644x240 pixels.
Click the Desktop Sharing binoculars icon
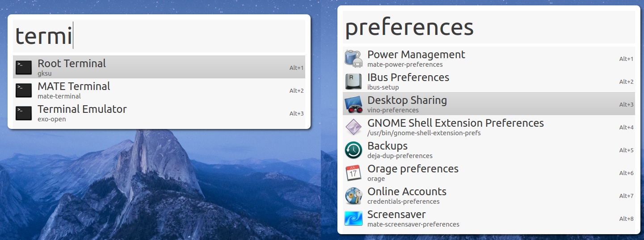tap(353, 104)
